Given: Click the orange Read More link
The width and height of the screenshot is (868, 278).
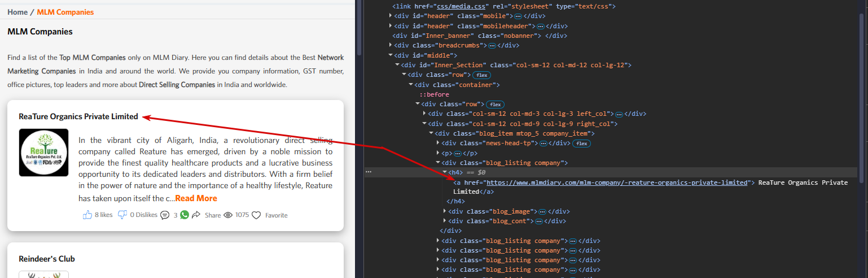Looking at the screenshot, I should click(x=196, y=198).
